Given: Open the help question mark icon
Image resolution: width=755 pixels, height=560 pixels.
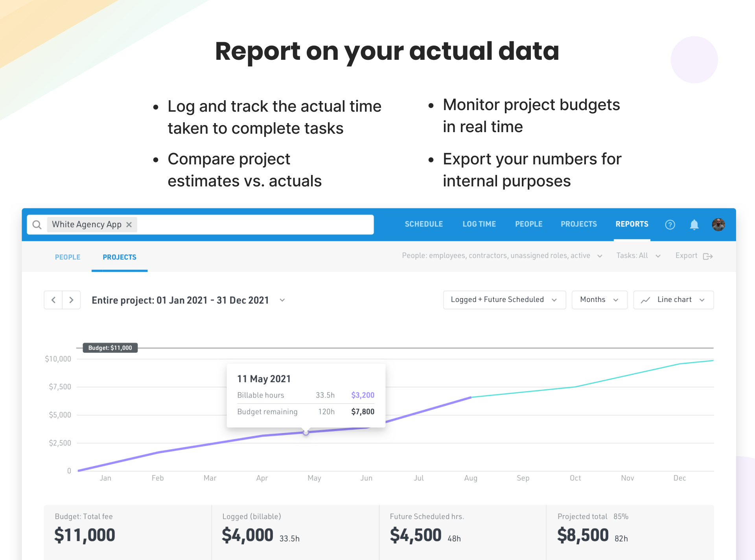Looking at the screenshot, I should click(x=670, y=225).
